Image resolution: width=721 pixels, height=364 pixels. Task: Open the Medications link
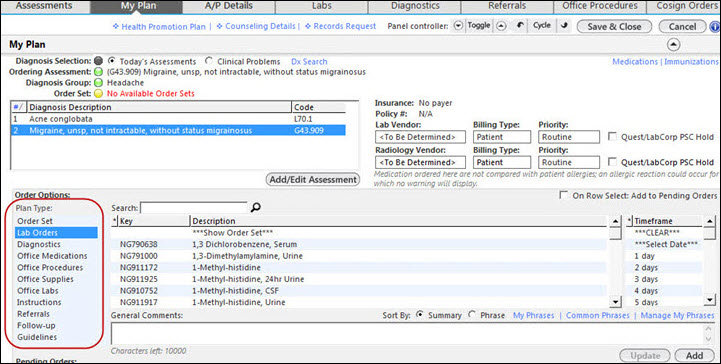point(635,62)
